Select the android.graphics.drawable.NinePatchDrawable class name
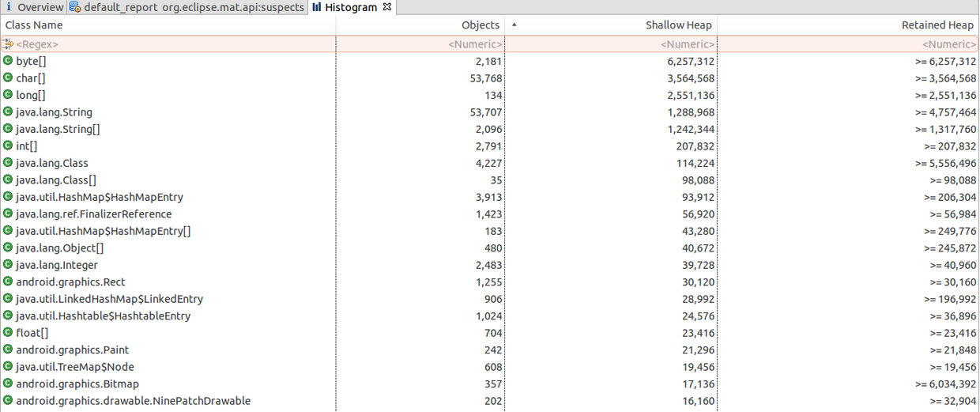The width and height of the screenshot is (980, 412). pyautogui.click(x=133, y=402)
